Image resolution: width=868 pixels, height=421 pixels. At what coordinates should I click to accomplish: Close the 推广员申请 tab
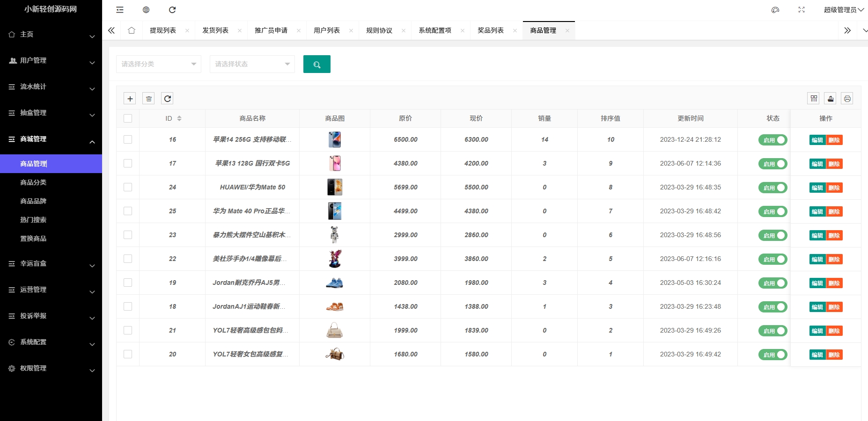coord(299,30)
